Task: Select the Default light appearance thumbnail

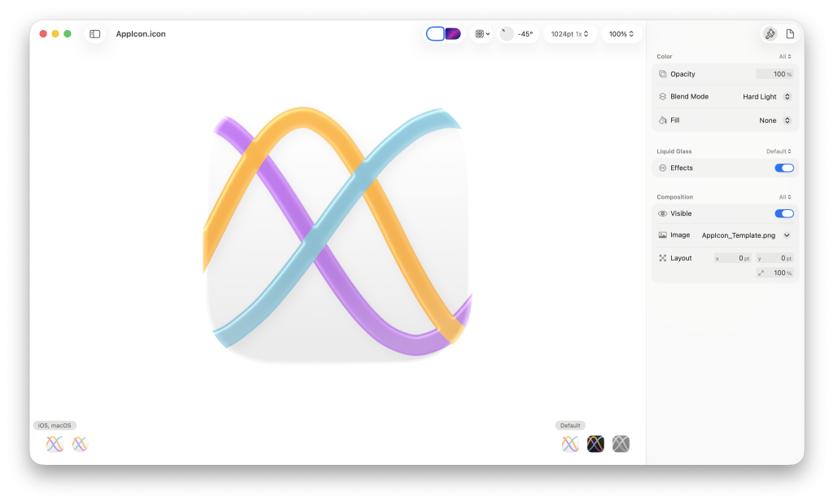Action: coord(570,444)
